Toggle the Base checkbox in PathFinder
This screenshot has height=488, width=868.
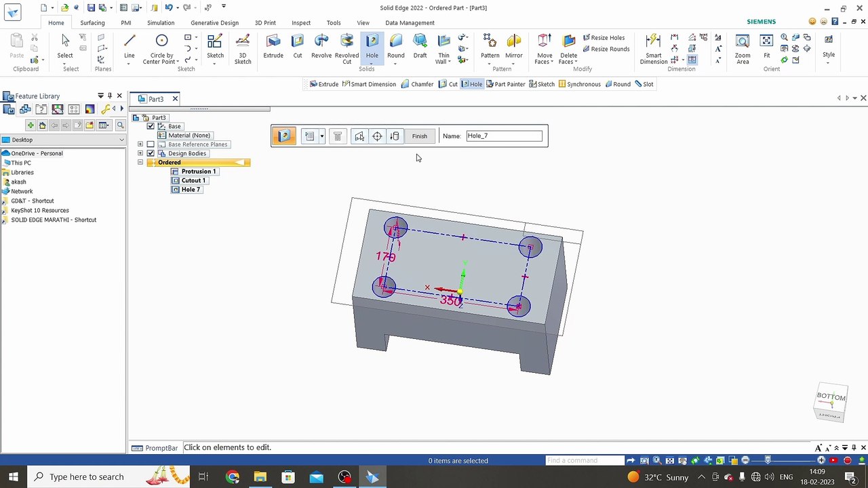point(151,126)
